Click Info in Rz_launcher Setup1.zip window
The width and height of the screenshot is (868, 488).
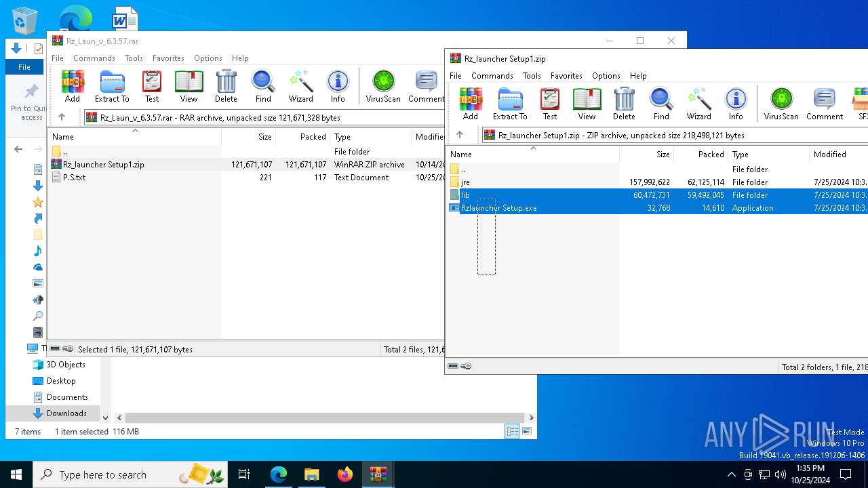pos(736,104)
